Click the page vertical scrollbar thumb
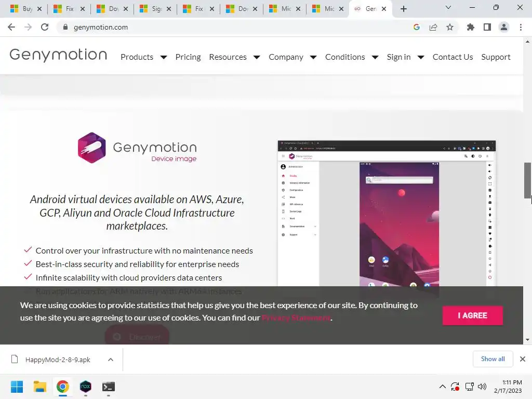 pyautogui.click(x=527, y=180)
